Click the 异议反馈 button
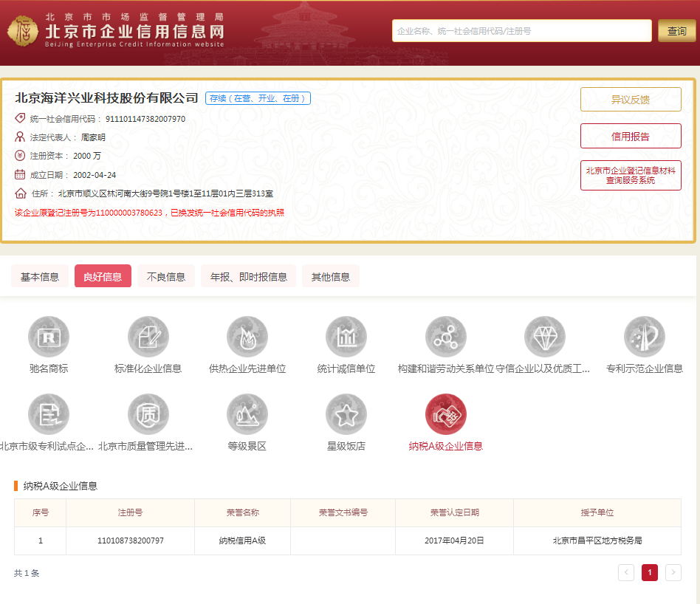Image resolution: width=700 pixels, height=604 pixels. pos(631,100)
